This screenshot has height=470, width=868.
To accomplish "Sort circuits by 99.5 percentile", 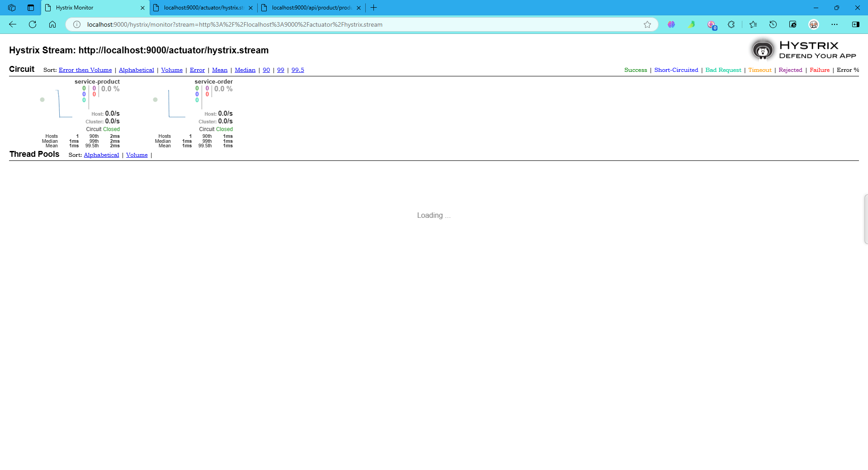I will click(298, 70).
